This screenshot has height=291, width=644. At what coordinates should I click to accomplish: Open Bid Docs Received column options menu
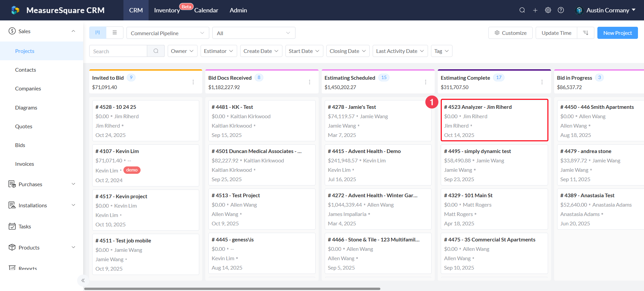310,82
